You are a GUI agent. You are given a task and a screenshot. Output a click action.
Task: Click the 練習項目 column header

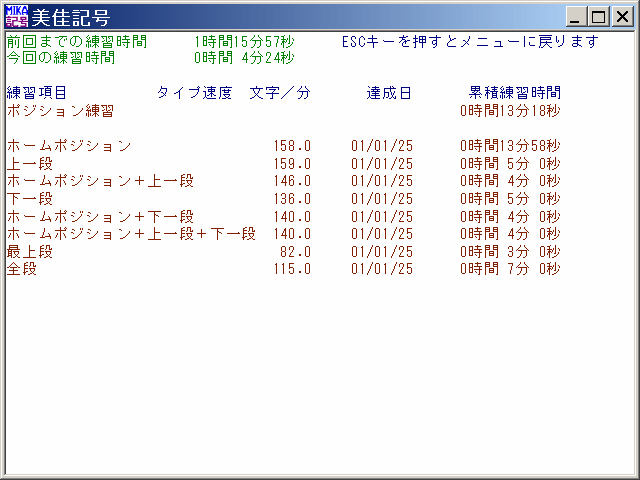(x=37, y=93)
